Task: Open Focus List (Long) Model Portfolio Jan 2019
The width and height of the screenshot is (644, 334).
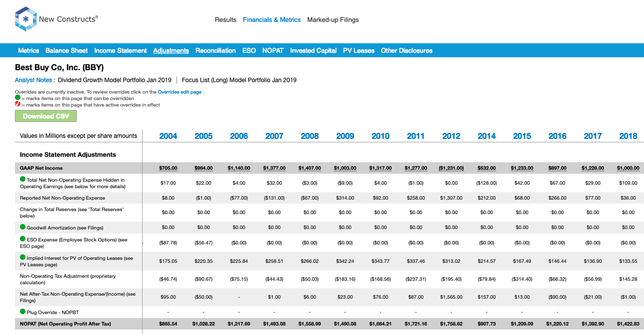Action: (x=239, y=80)
